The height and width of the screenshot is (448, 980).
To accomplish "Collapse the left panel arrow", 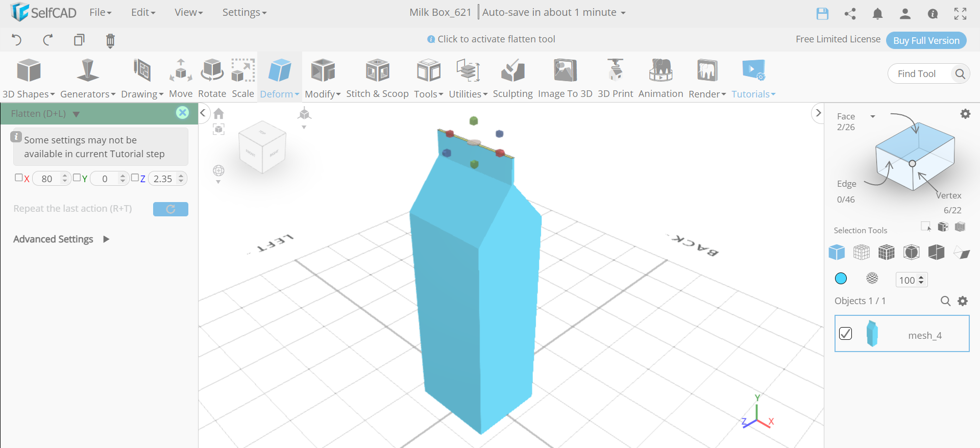I will (x=203, y=113).
